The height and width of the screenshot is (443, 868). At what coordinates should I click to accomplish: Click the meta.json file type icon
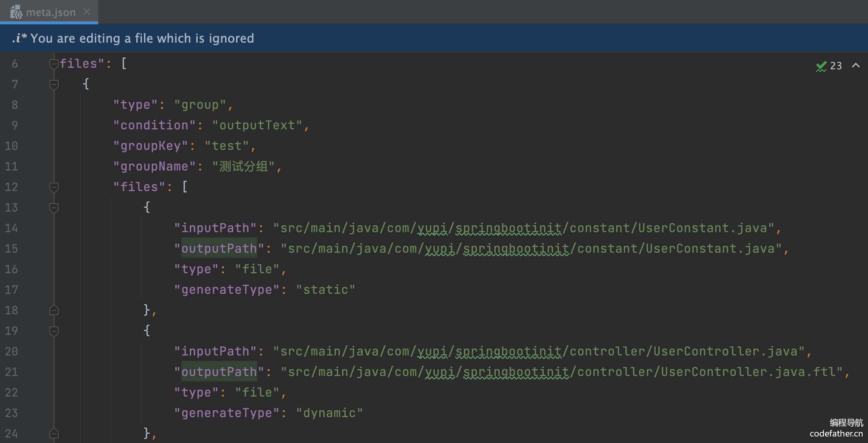click(x=16, y=12)
